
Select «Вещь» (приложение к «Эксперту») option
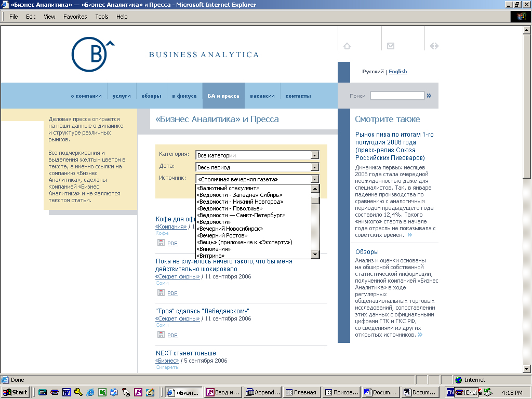tap(254, 242)
